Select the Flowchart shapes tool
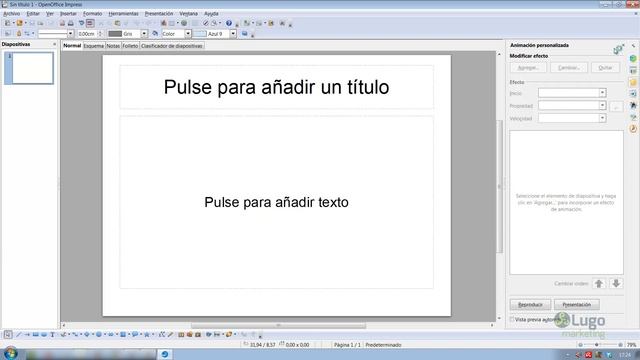This screenshot has height=360, width=640. pyautogui.click(x=122, y=335)
